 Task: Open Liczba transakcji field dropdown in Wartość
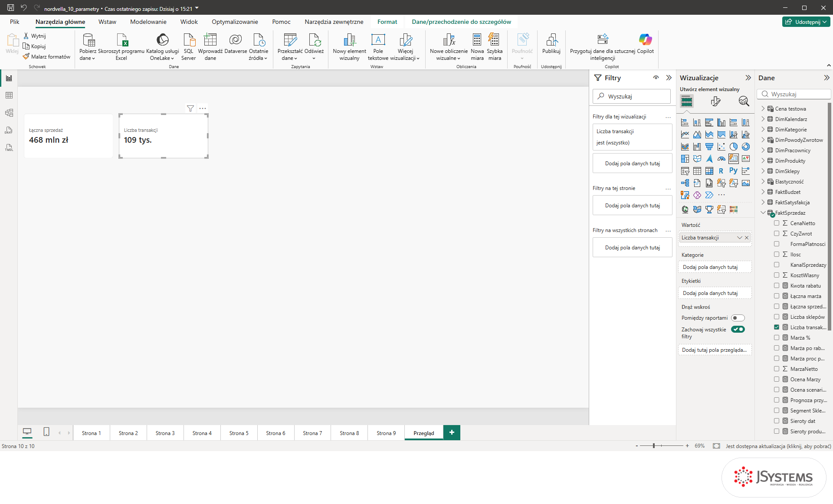[x=739, y=238]
